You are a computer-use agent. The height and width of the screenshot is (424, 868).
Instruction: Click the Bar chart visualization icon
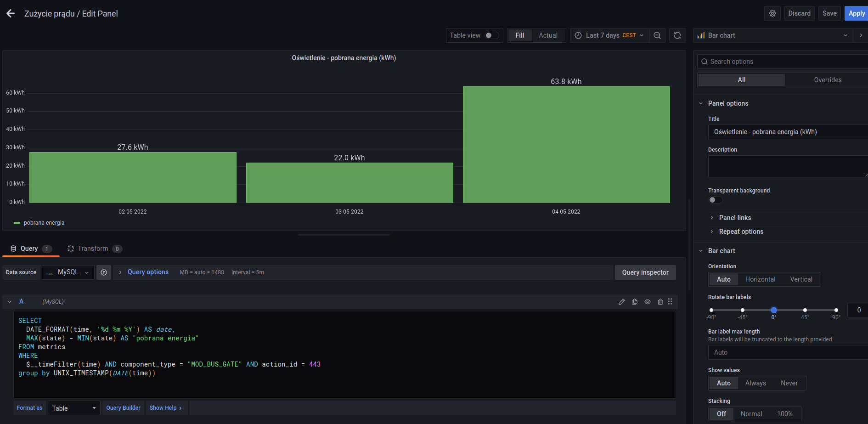point(701,35)
